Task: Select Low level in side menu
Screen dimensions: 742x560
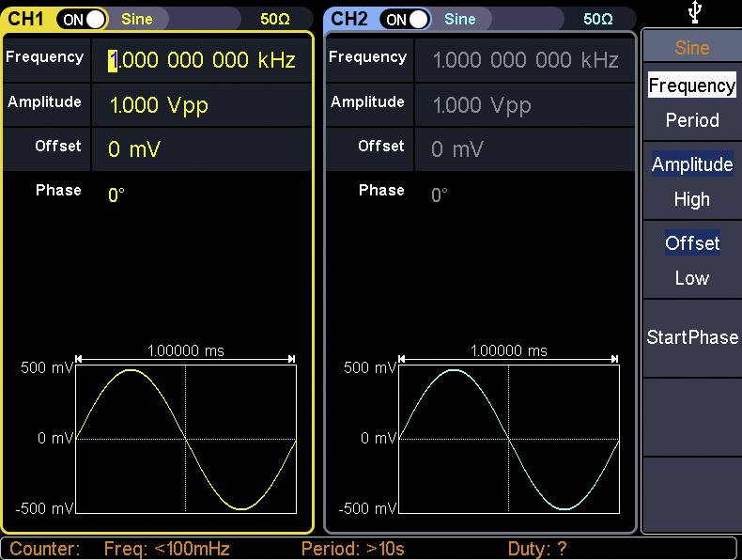Action: [x=691, y=278]
